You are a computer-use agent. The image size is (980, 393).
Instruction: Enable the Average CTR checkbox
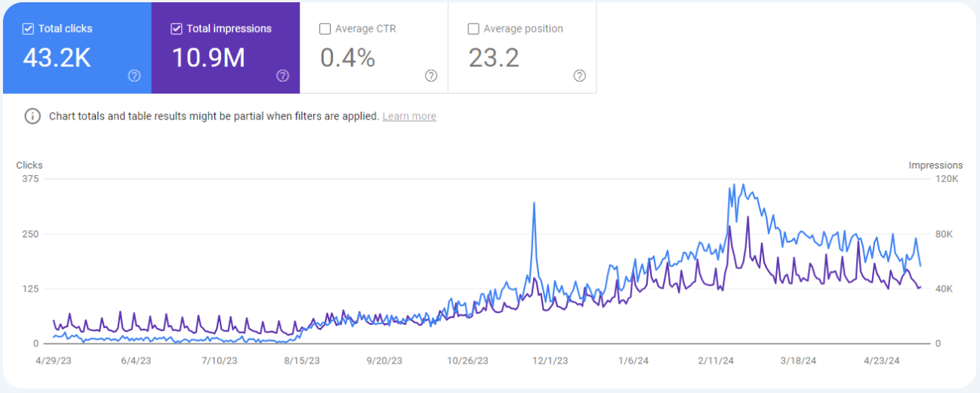[325, 29]
